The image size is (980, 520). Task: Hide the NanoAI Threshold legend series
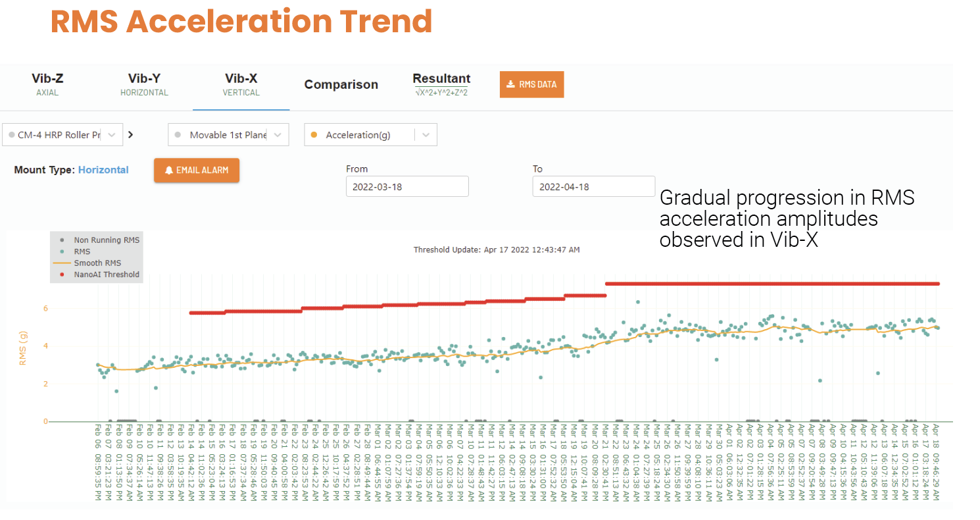(x=97, y=274)
